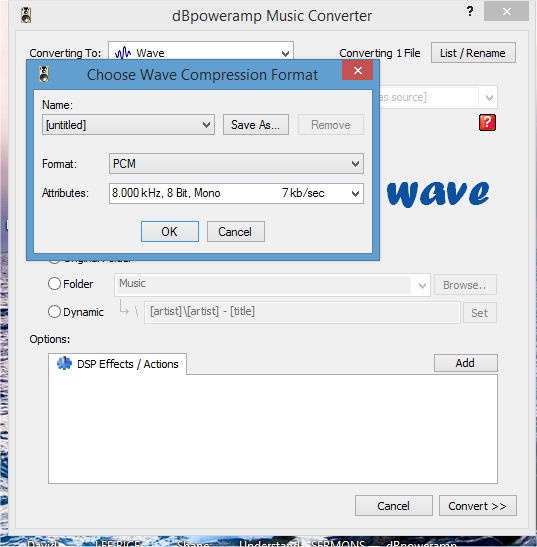The width and height of the screenshot is (537, 547).
Task: Click the speaker icon in Choose Wave Compression dialog title
Action: tap(44, 74)
